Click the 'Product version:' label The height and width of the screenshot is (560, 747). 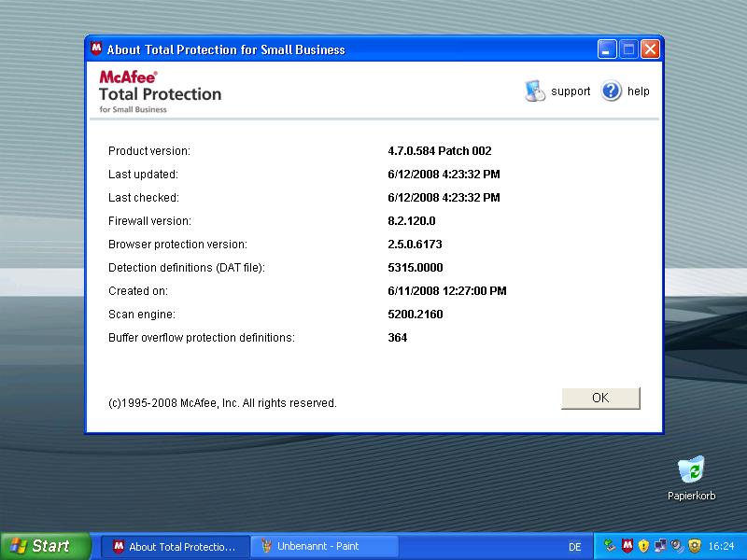click(149, 151)
